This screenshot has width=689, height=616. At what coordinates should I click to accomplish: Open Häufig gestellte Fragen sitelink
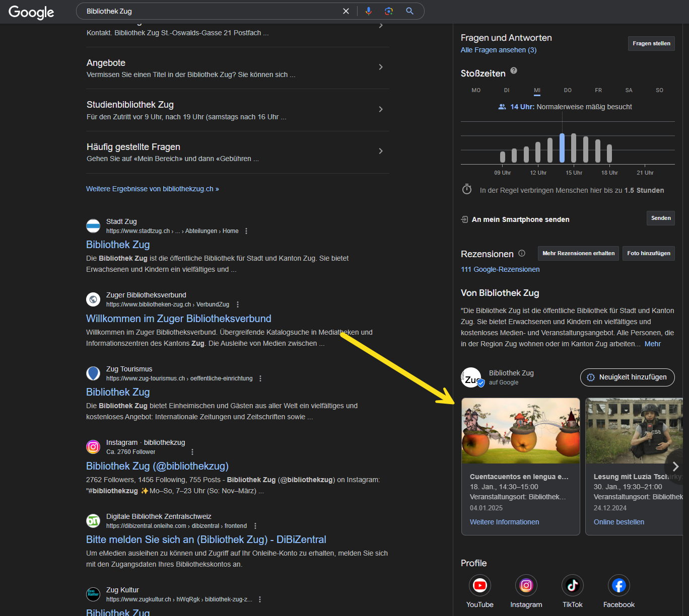[x=133, y=147]
